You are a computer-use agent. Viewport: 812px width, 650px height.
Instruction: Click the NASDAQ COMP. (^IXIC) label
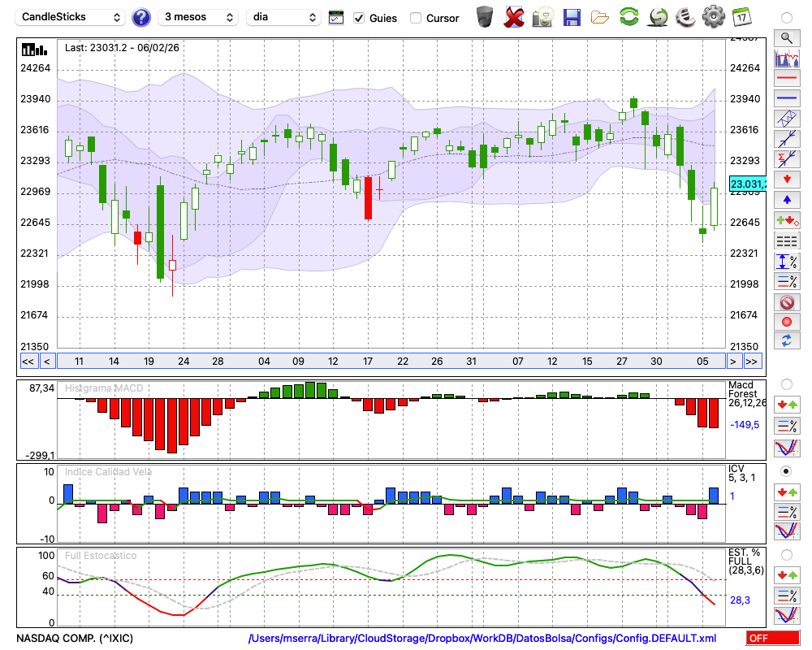click(x=75, y=638)
